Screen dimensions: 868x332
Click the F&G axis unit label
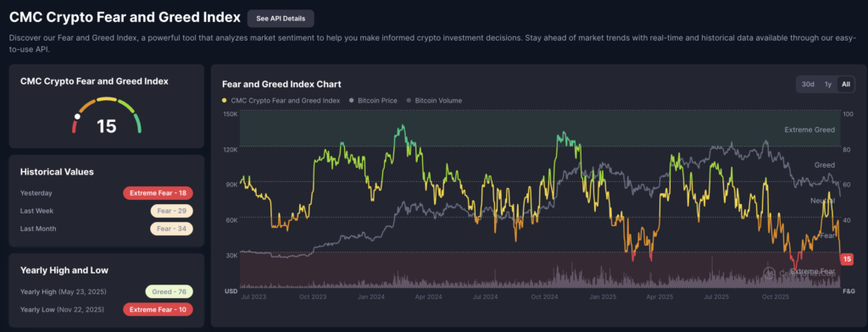click(849, 290)
